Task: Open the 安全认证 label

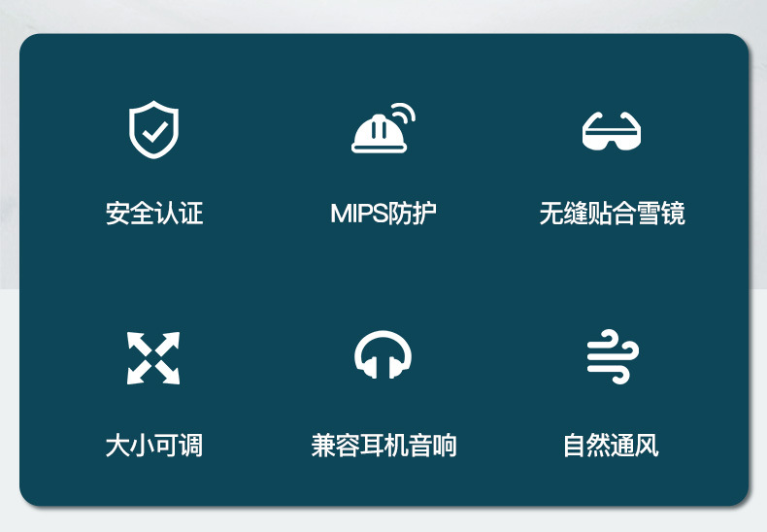Action: pyautogui.click(x=154, y=214)
